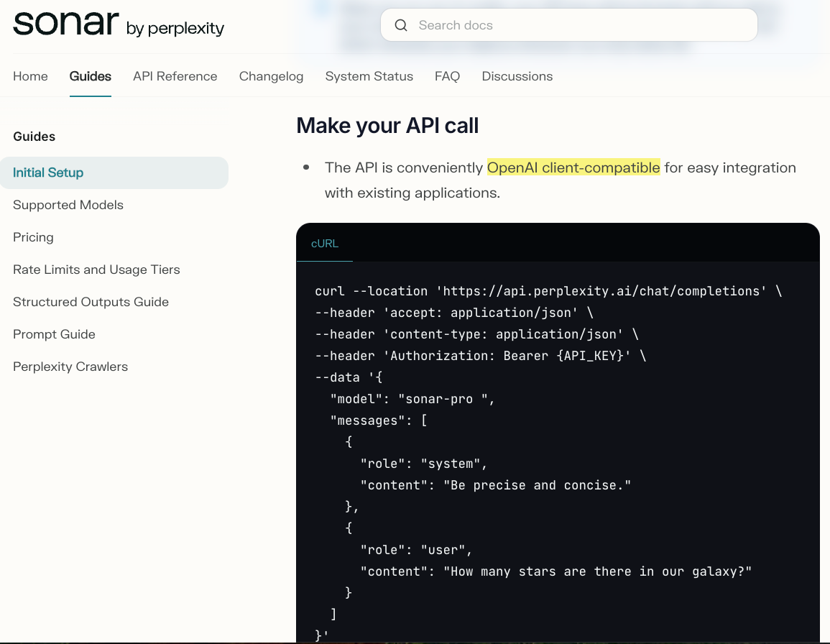Open Structured Outputs Guide link
This screenshot has height=644, width=830.
click(x=91, y=302)
